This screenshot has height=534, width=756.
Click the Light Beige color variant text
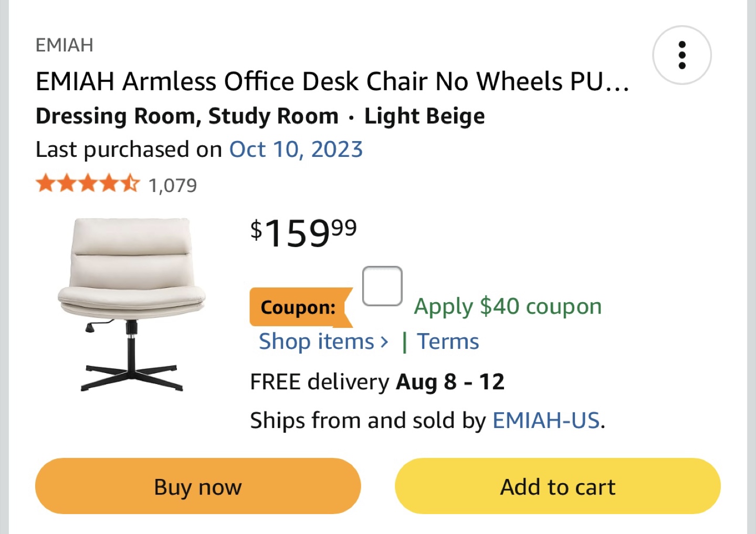point(424,116)
